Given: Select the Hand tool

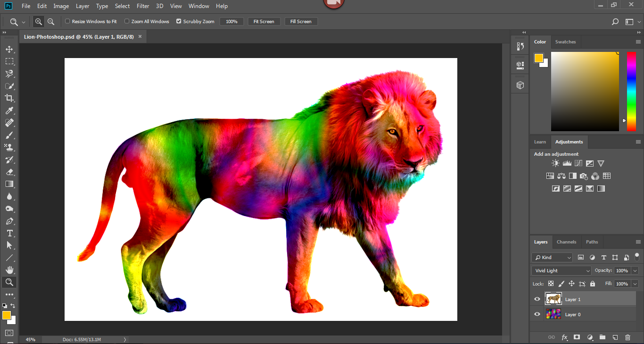Looking at the screenshot, I should click(x=9, y=270).
